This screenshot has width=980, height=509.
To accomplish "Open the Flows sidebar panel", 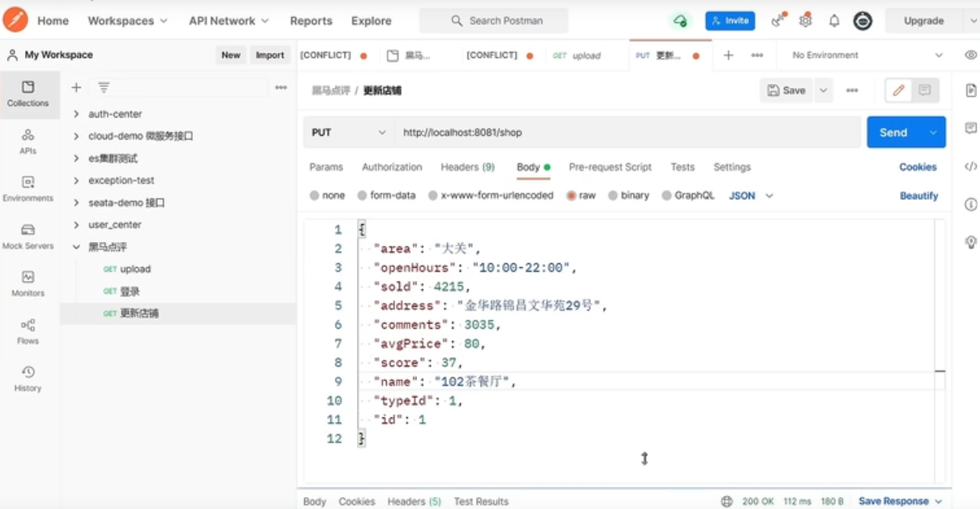I will (28, 332).
